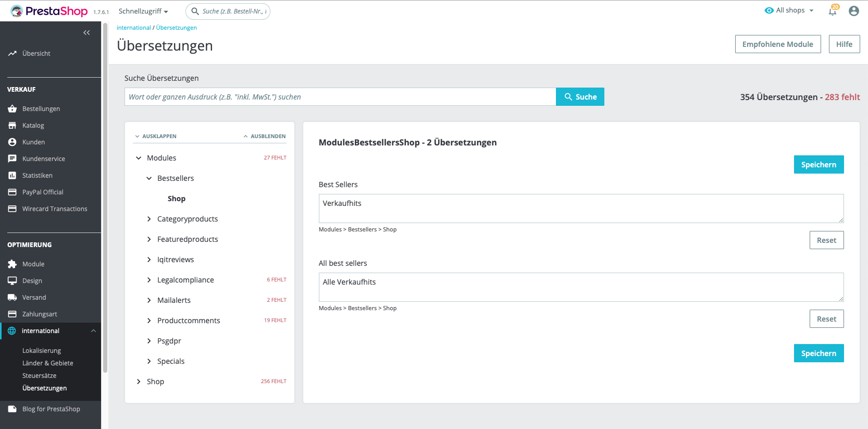The image size is (868, 429).
Task: Select the Shop item under Bestsellers
Action: click(177, 199)
